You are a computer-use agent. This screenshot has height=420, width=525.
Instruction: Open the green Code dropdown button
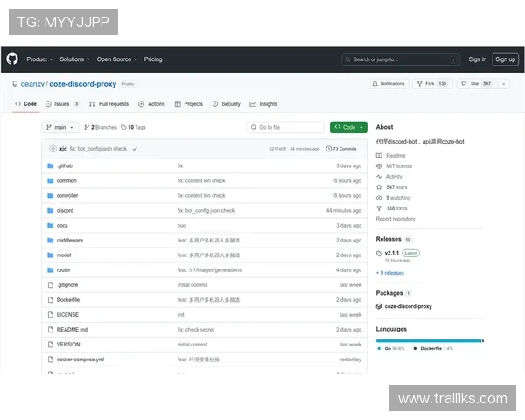(348, 127)
